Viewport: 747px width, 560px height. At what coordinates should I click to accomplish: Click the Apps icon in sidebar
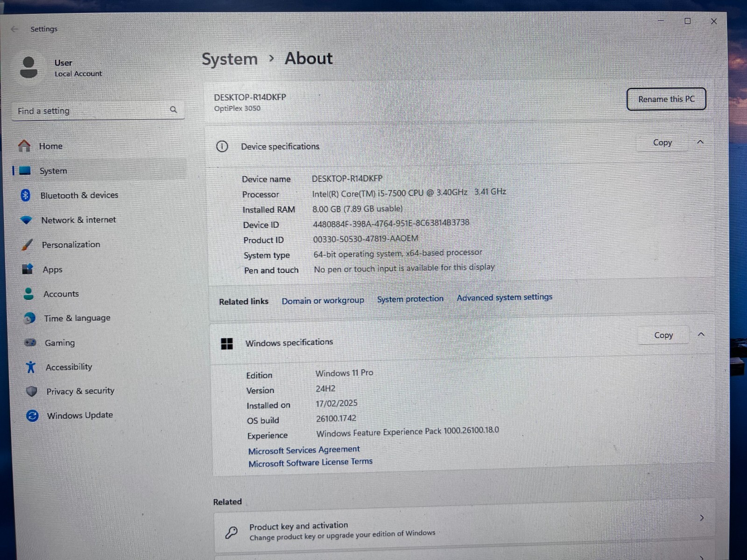point(28,269)
